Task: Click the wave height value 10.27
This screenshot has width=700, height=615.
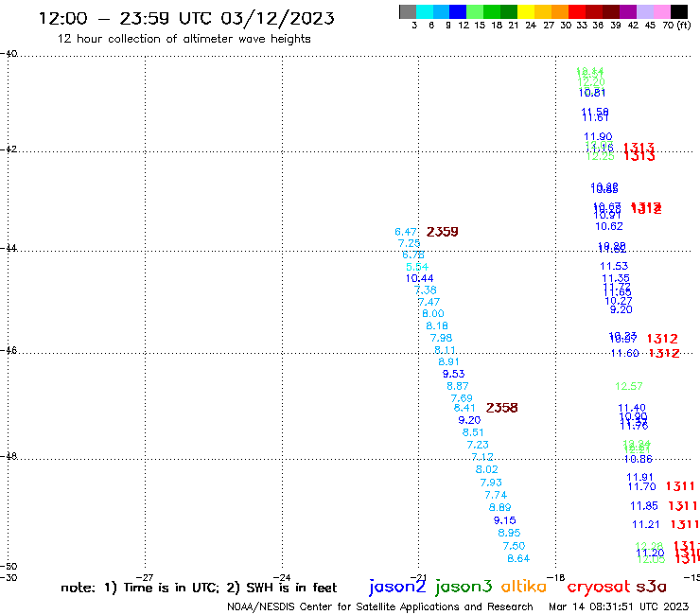Action: 619,301
